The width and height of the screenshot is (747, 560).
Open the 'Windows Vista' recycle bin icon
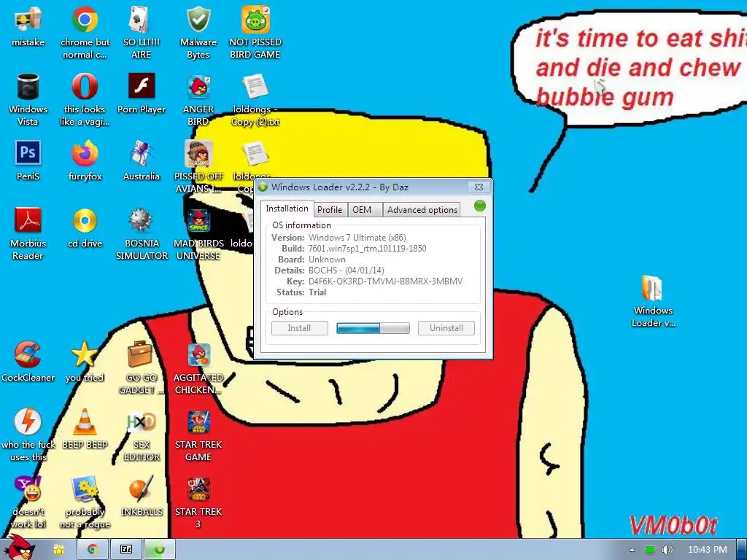click(28, 99)
